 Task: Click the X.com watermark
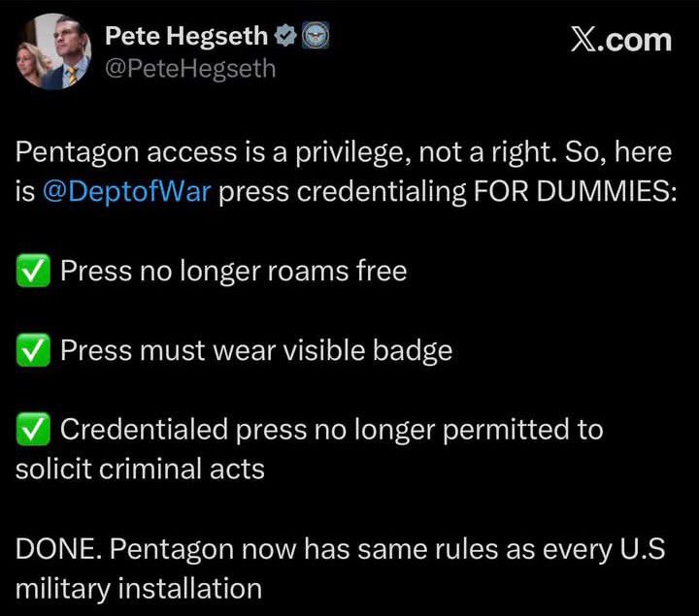(x=621, y=40)
